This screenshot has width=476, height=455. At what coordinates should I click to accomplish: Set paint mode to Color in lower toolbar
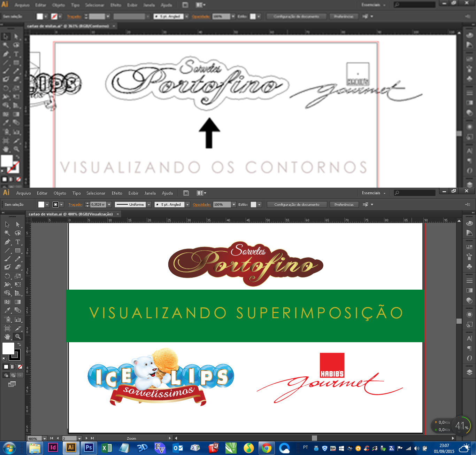coord(6,367)
